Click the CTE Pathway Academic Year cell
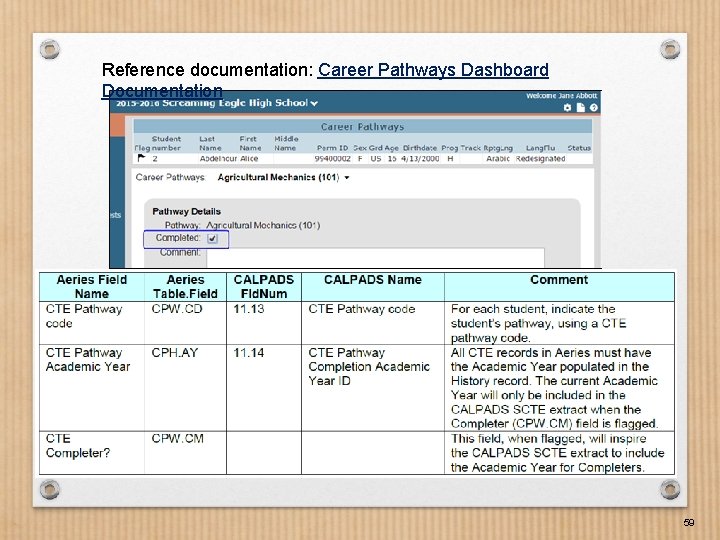This screenshot has height=540, width=720. pos(92,388)
